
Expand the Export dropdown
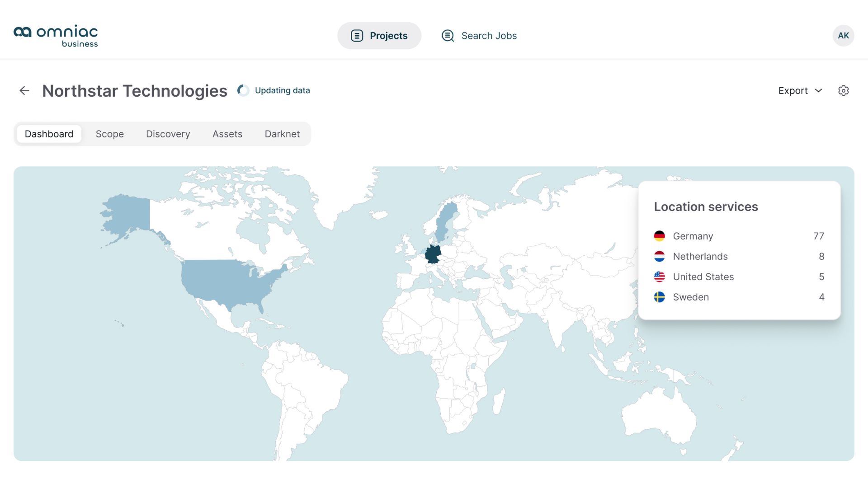pos(800,90)
